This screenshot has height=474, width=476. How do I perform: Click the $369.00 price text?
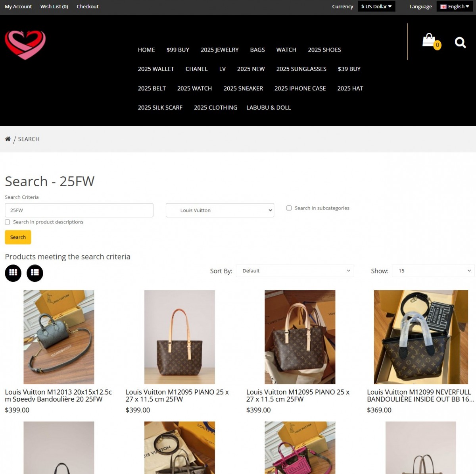[379, 410]
